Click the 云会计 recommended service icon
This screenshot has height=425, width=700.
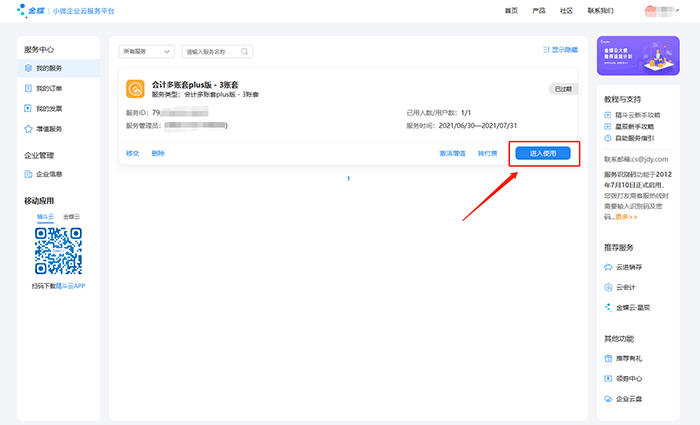tap(608, 287)
